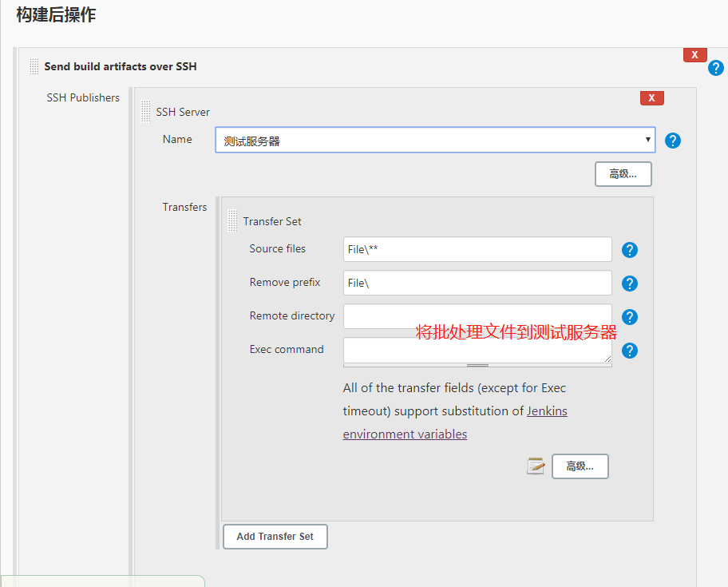Click the notepad icon beside the transfer 高级 button

(536, 466)
